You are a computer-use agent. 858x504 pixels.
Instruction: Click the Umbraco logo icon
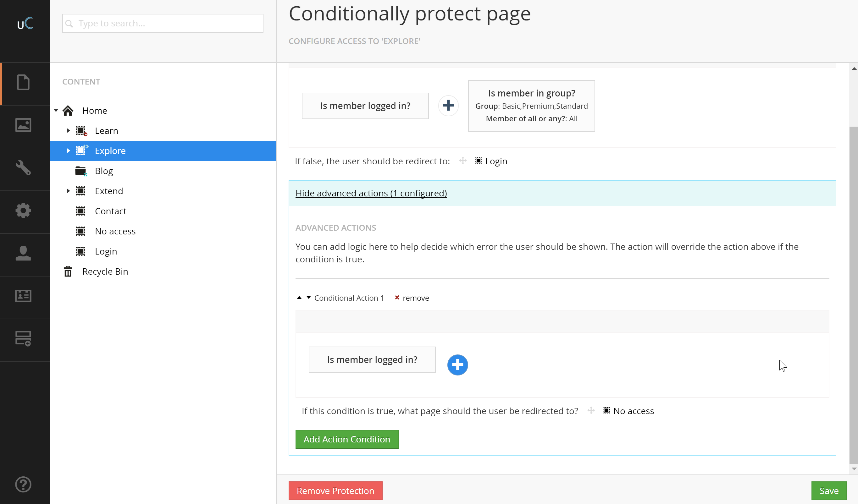[x=25, y=23]
